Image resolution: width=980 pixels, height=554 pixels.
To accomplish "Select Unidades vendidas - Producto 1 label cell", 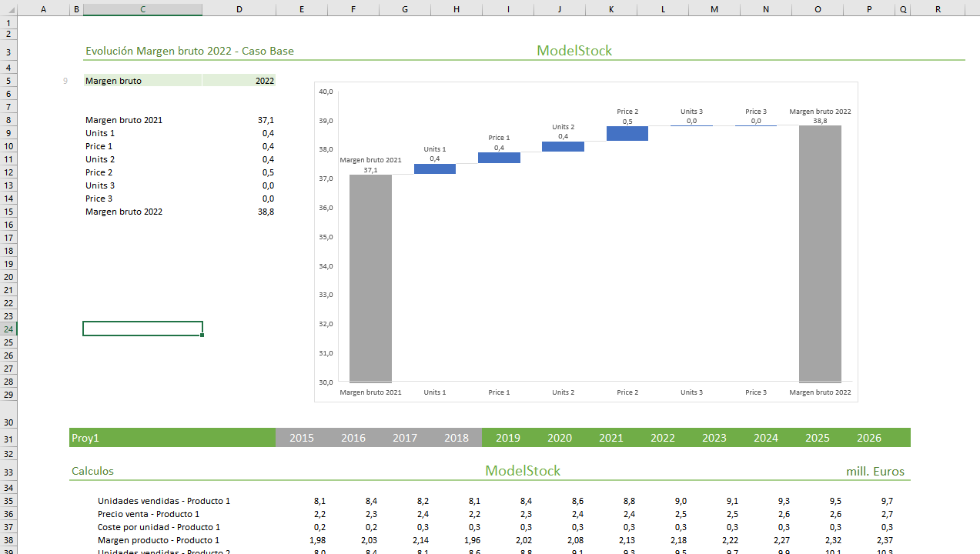I will click(163, 501).
